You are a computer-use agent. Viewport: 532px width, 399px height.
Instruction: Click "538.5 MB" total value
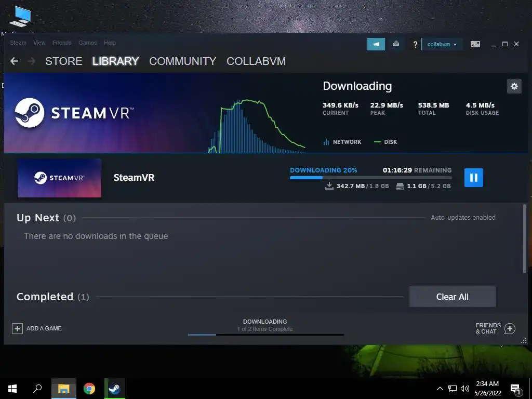[x=433, y=105]
